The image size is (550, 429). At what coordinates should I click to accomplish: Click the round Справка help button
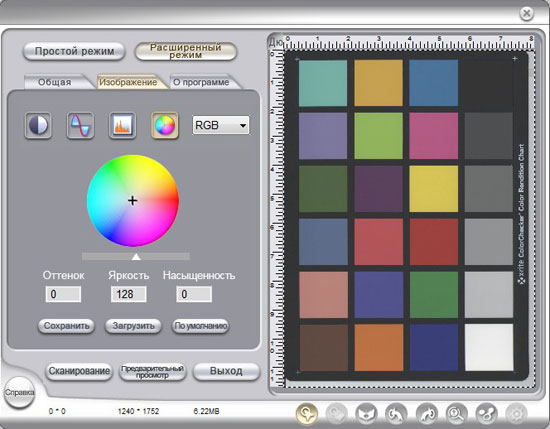[x=19, y=393]
